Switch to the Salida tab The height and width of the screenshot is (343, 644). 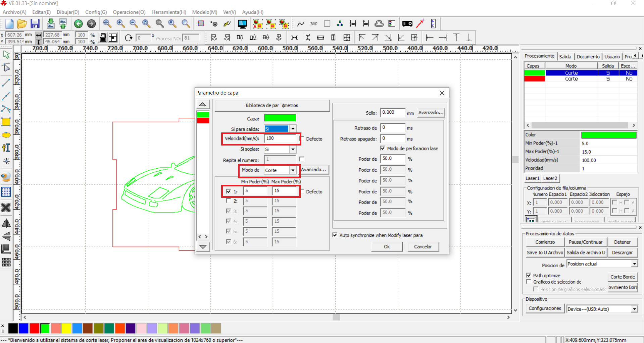[565, 57]
